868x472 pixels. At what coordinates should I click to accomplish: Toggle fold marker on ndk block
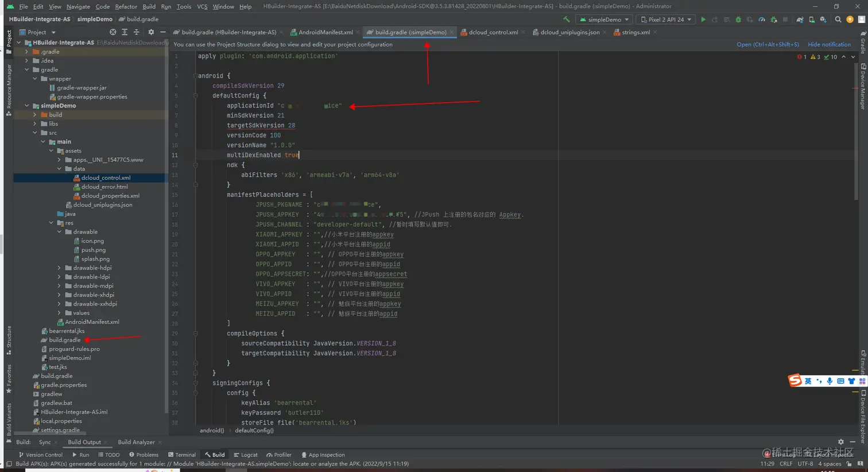pos(195,165)
